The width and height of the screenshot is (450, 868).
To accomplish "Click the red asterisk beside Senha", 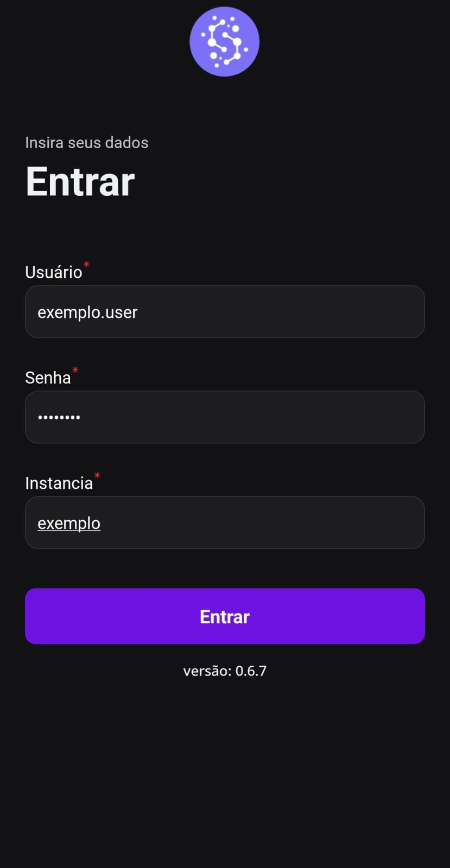I will point(75,370).
